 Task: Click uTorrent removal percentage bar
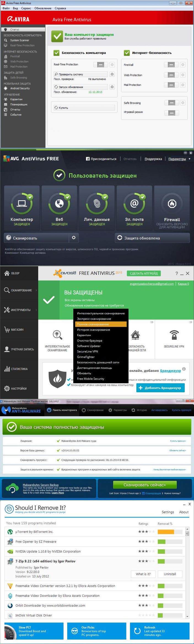click(170, 532)
